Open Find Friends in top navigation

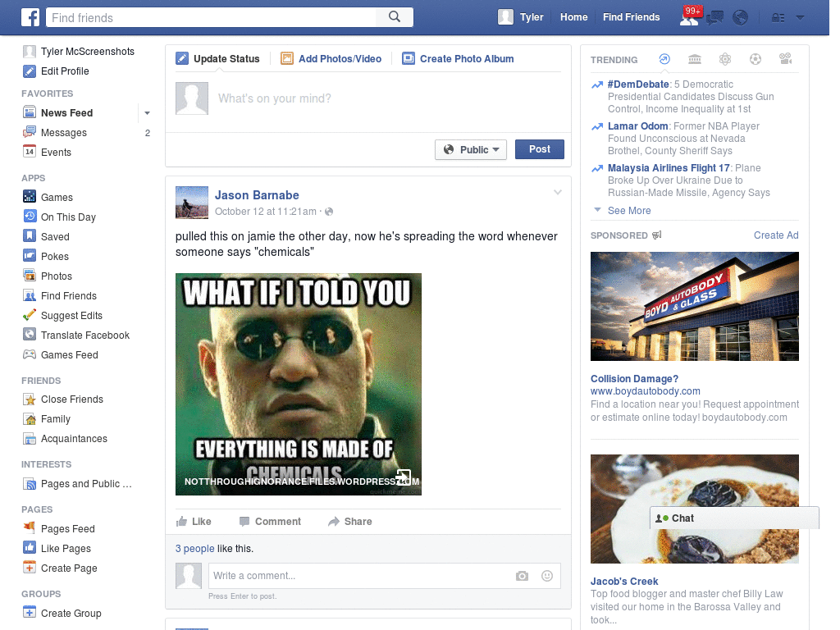click(631, 17)
